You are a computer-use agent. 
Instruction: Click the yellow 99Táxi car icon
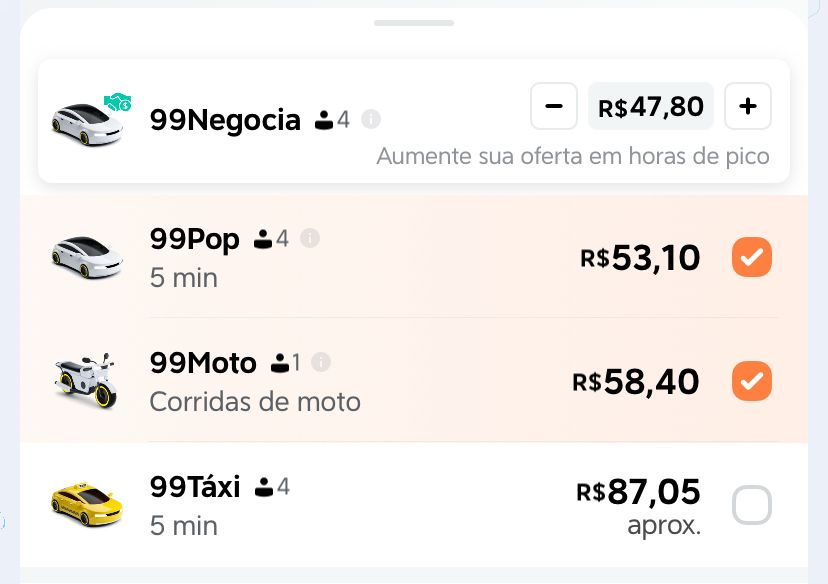[86, 503]
